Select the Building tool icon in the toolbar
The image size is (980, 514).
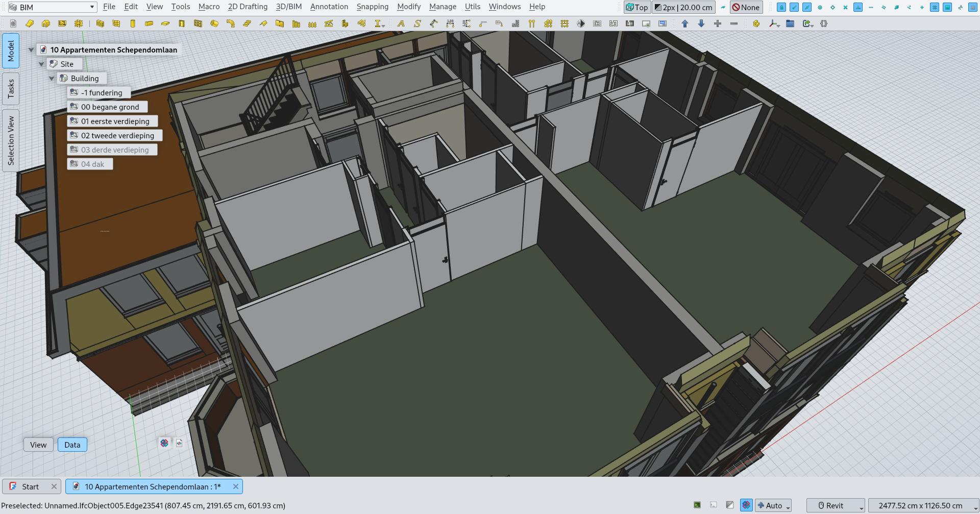pyautogui.click(x=46, y=23)
